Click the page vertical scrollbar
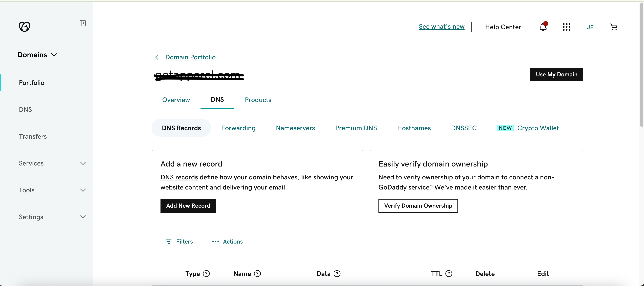This screenshot has height=286, width=644. (x=641, y=65)
